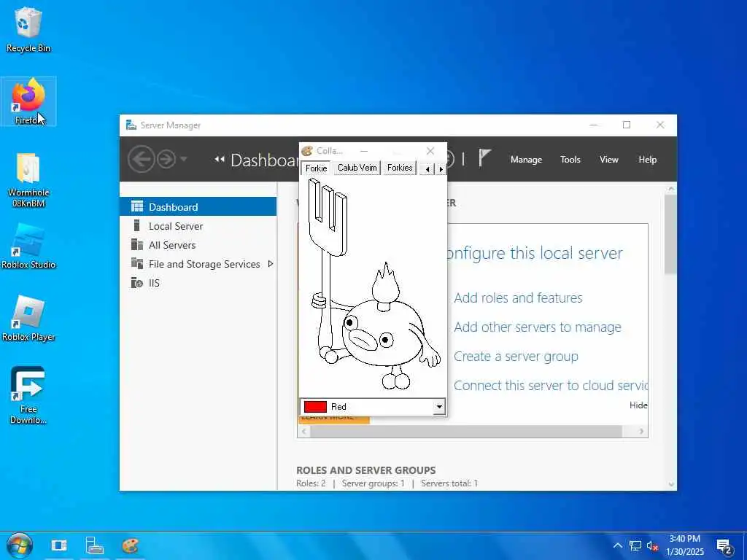Click the Hide link in welcome tile
Screen dimensions: 747x560
pos(638,405)
